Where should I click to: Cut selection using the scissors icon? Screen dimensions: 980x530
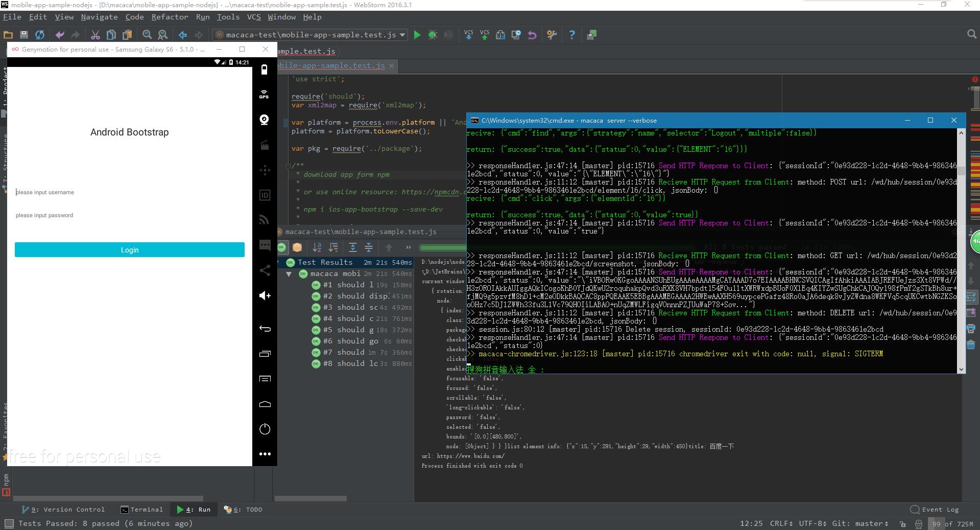click(x=95, y=35)
